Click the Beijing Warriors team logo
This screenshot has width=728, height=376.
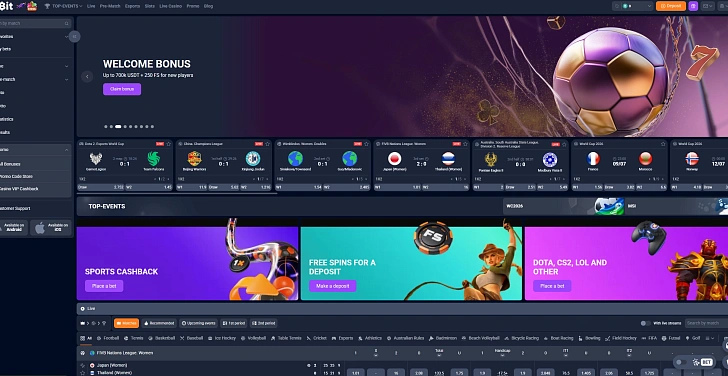(195, 159)
